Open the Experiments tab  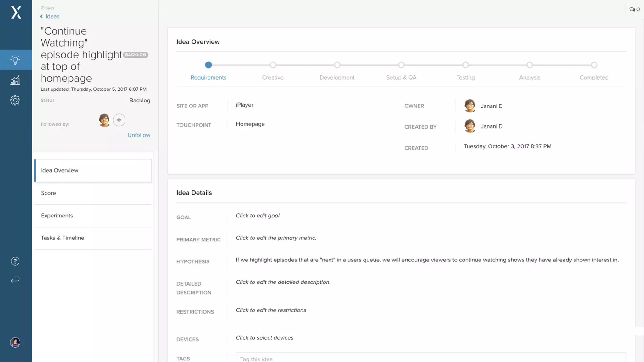click(57, 216)
